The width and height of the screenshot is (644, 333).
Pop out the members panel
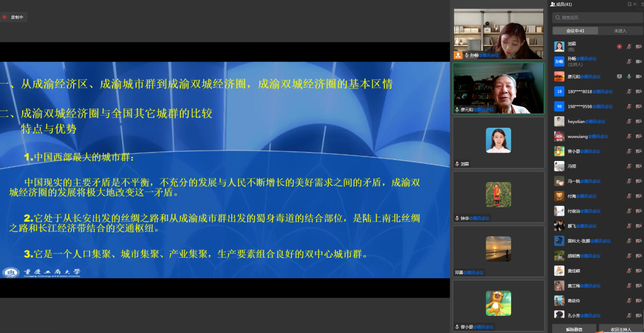(629, 4)
